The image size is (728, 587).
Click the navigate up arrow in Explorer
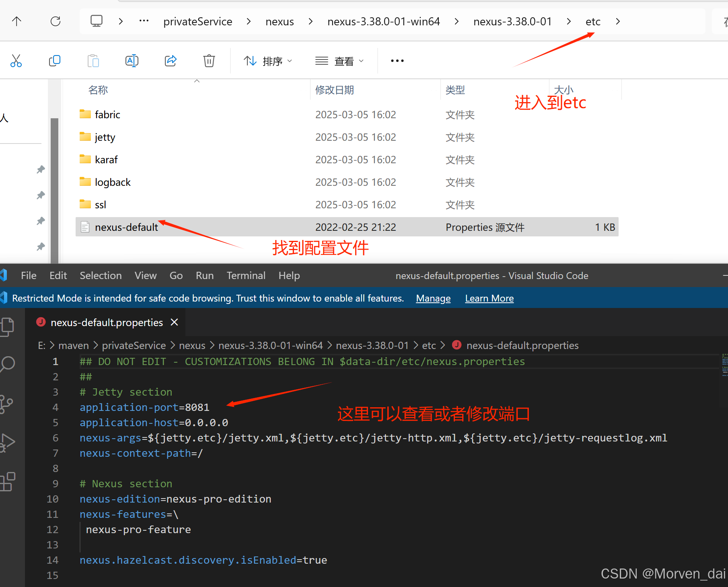16,21
